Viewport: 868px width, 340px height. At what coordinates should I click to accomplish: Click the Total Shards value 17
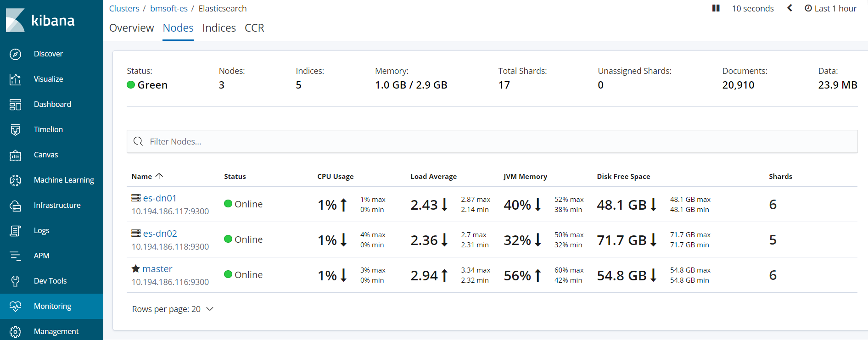tap(504, 85)
